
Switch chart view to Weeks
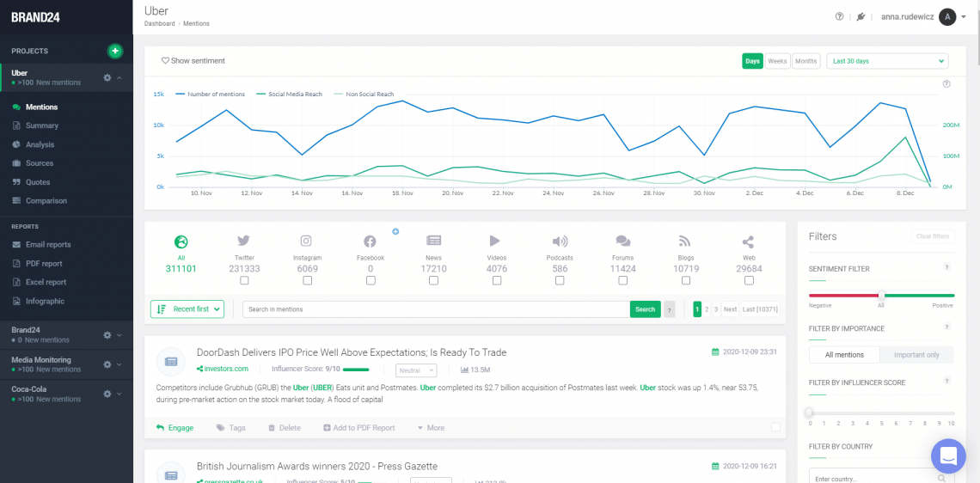(x=777, y=61)
